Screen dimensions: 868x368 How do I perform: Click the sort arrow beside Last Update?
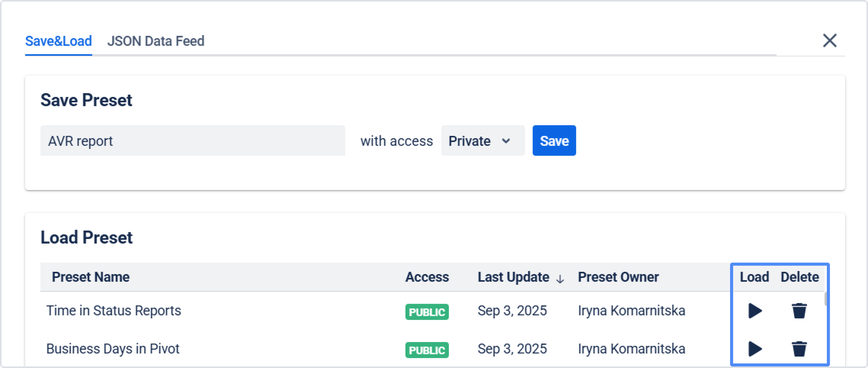click(560, 279)
